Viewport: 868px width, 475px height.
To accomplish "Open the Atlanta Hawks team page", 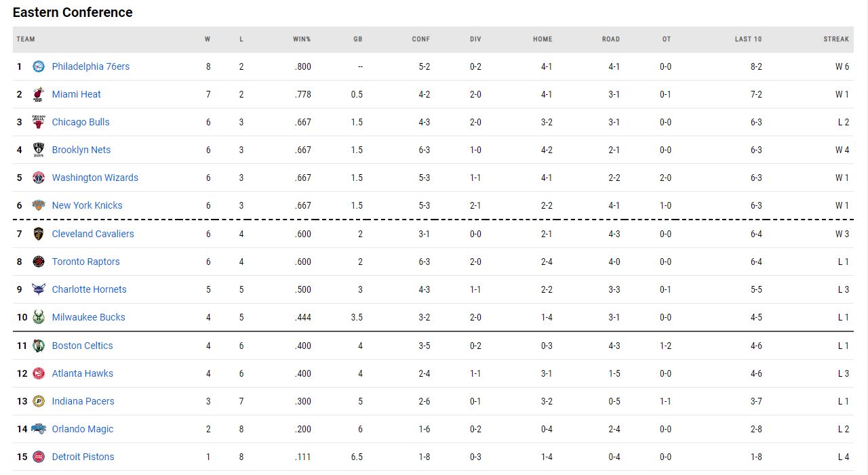I will pos(82,373).
